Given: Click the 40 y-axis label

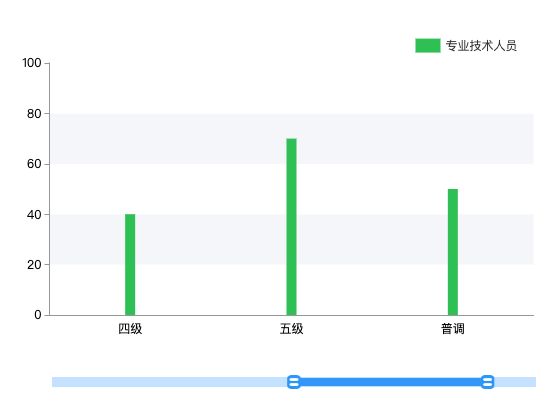Looking at the screenshot, I should tap(34, 214).
